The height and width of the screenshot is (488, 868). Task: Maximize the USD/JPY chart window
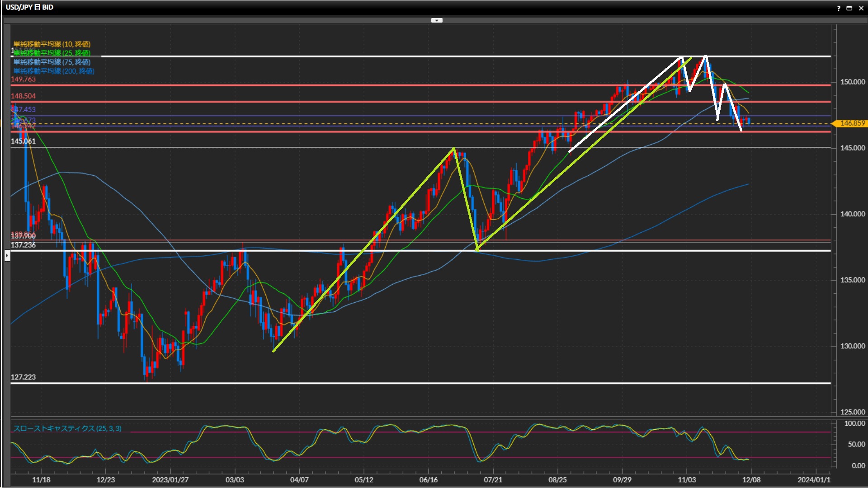pyautogui.click(x=849, y=8)
